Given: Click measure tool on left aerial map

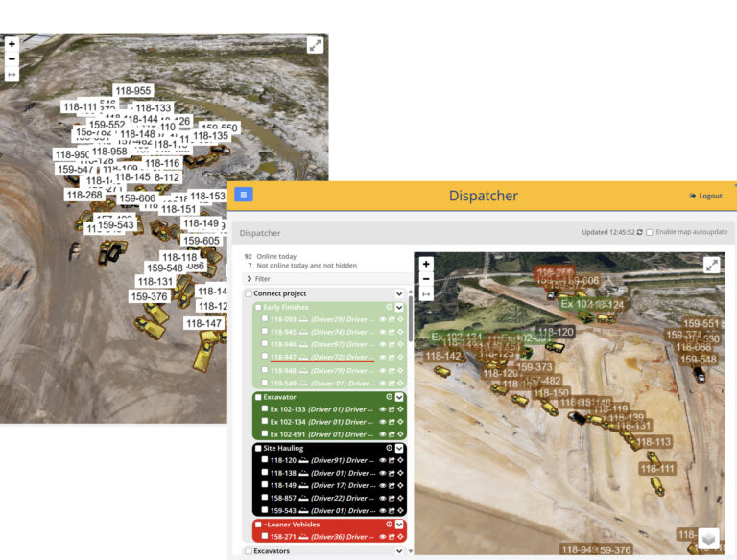Looking at the screenshot, I should click(x=12, y=74).
